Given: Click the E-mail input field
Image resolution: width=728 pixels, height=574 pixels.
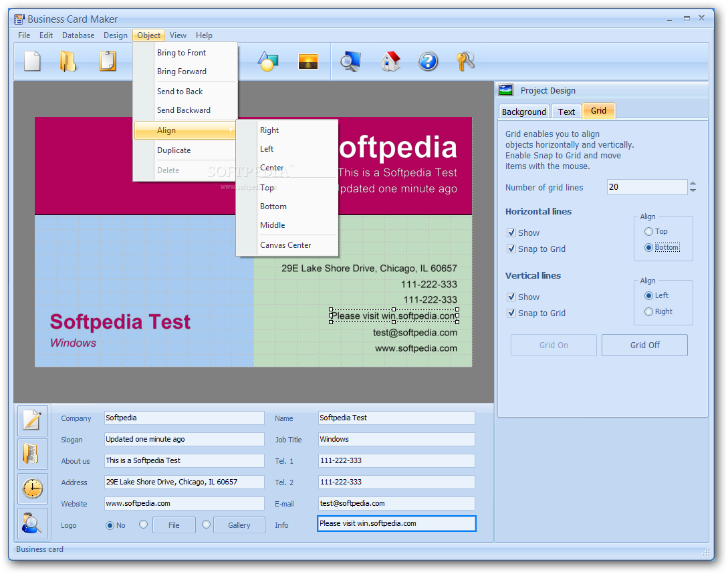Looking at the screenshot, I should click(396, 503).
